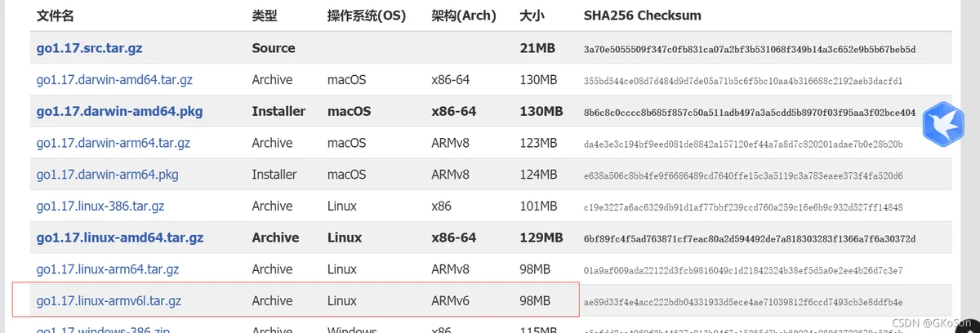Open go1.17.darwin-arm64.tar.gz archive link

(x=113, y=143)
